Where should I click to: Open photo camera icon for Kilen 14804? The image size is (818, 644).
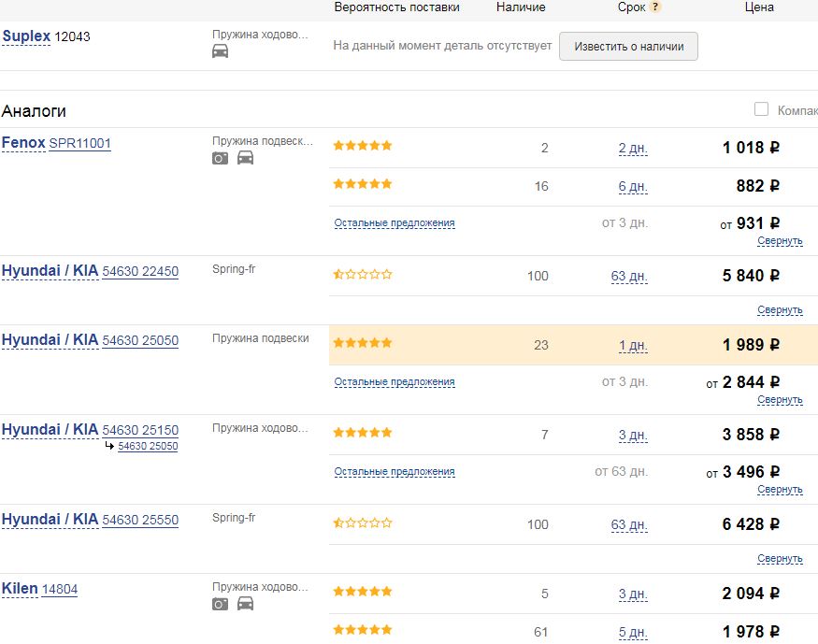[220, 604]
